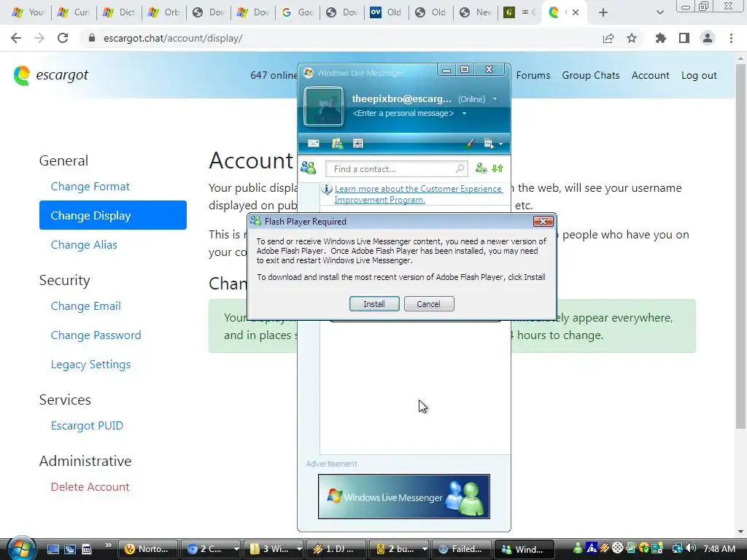Click the green sort arrows icon in Messenger
Viewport: 747px width, 560px height.
coord(498,168)
